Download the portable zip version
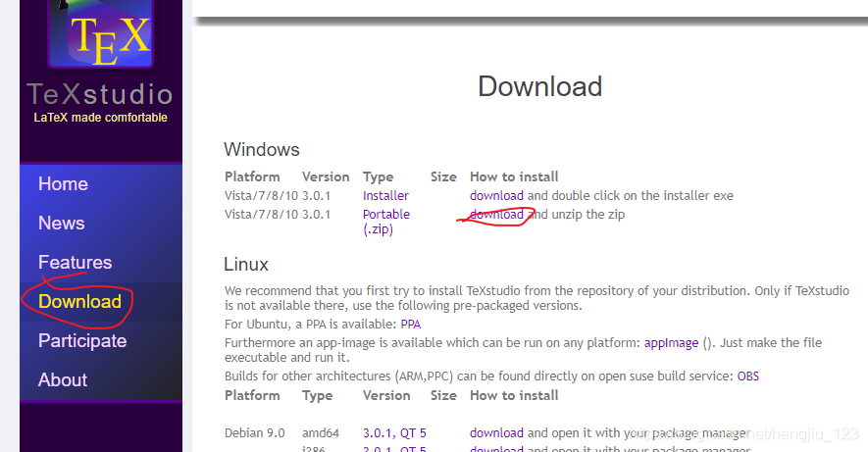Screen dimensions: 868x452 pos(496,215)
